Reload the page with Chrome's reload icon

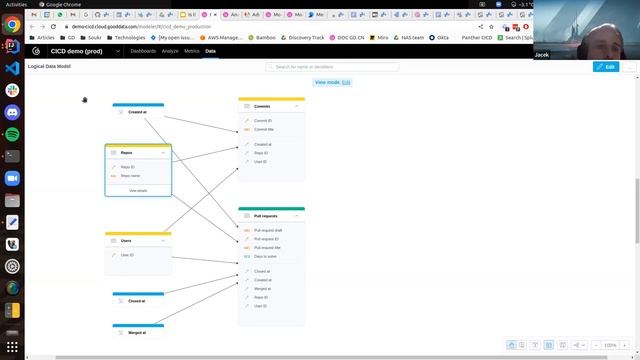click(53, 27)
